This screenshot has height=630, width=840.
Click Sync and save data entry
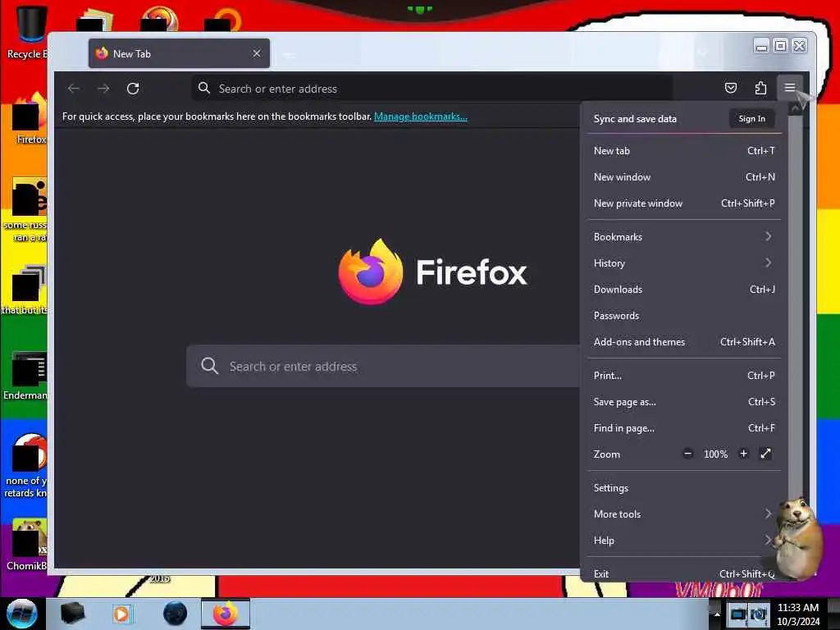(635, 119)
